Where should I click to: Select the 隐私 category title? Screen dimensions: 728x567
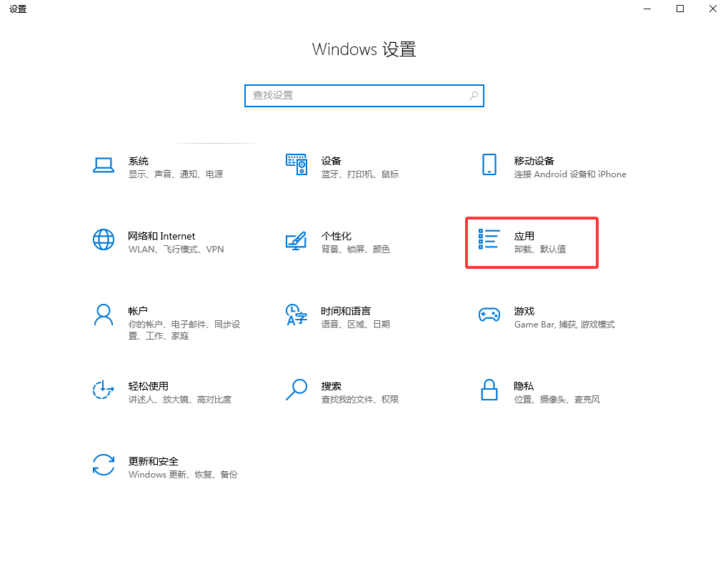click(524, 386)
